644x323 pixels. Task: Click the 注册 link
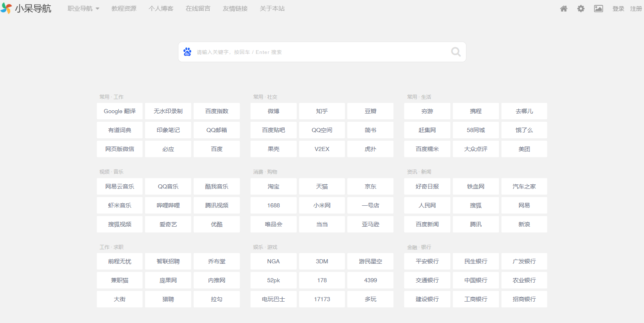tap(636, 9)
